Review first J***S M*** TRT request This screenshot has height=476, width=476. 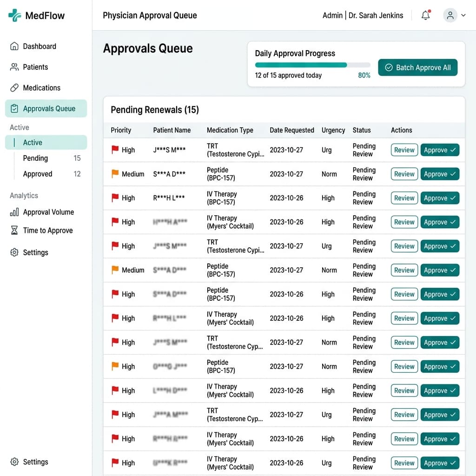coord(404,150)
